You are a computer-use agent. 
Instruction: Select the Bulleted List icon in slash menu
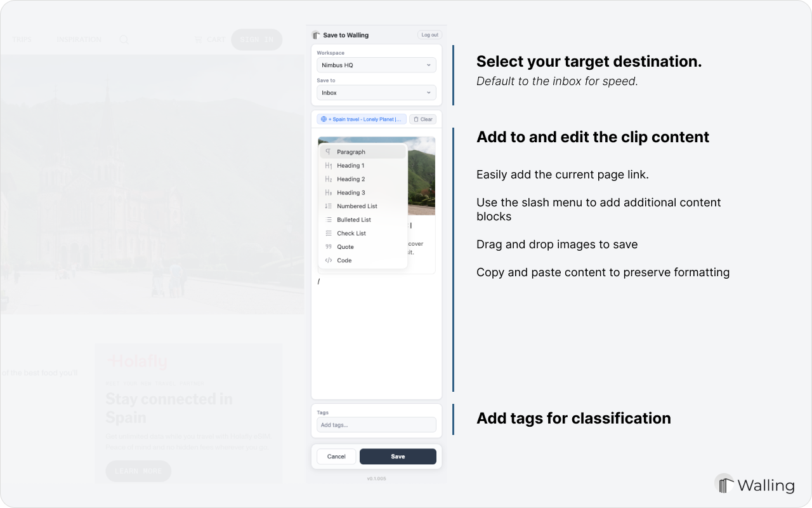pos(329,220)
